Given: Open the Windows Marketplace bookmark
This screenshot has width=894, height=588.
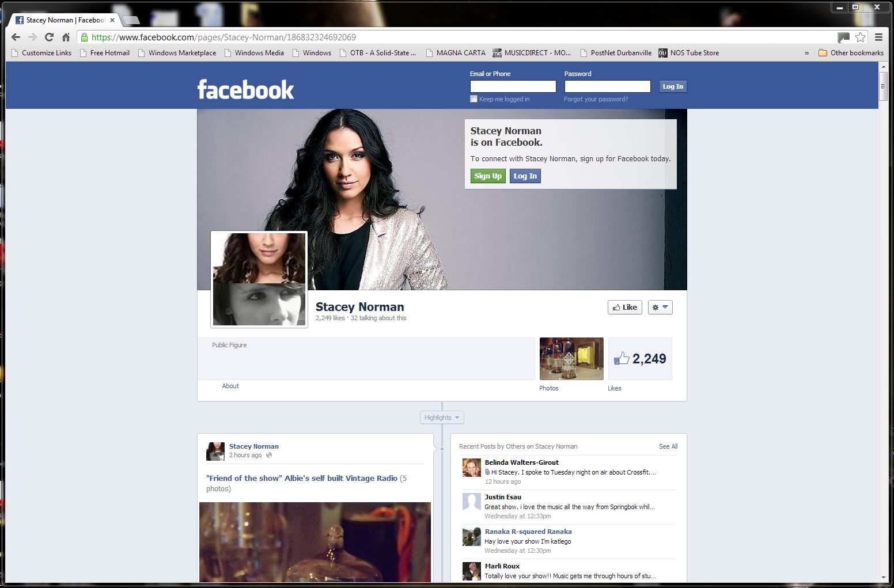Looking at the screenshot, I should [x=177, y=52].
